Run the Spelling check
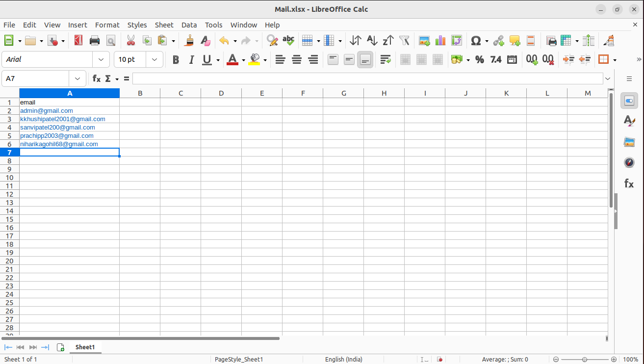The width and height of the screenshot is (644, 364). (288, 41)
